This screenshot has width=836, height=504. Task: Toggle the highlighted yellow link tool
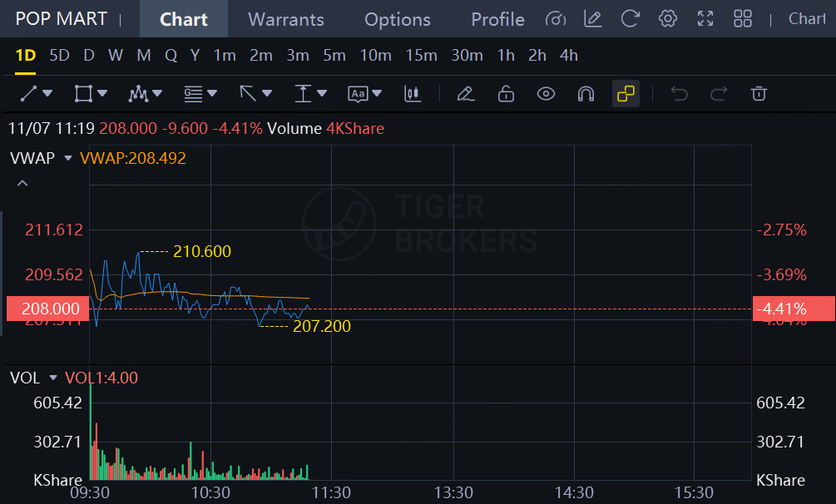point(626,94)
